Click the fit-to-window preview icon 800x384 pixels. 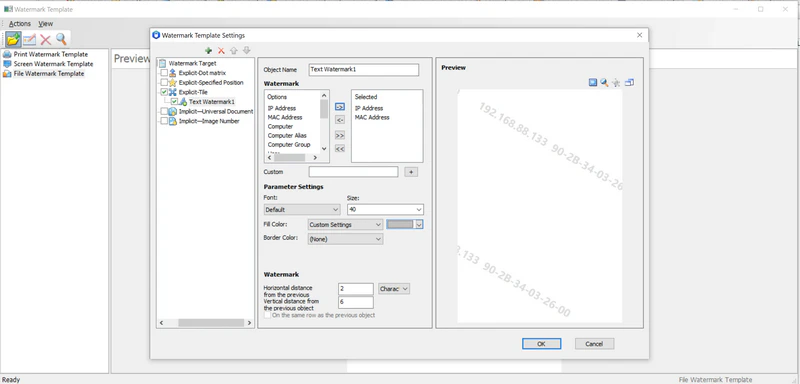[593, 82]
